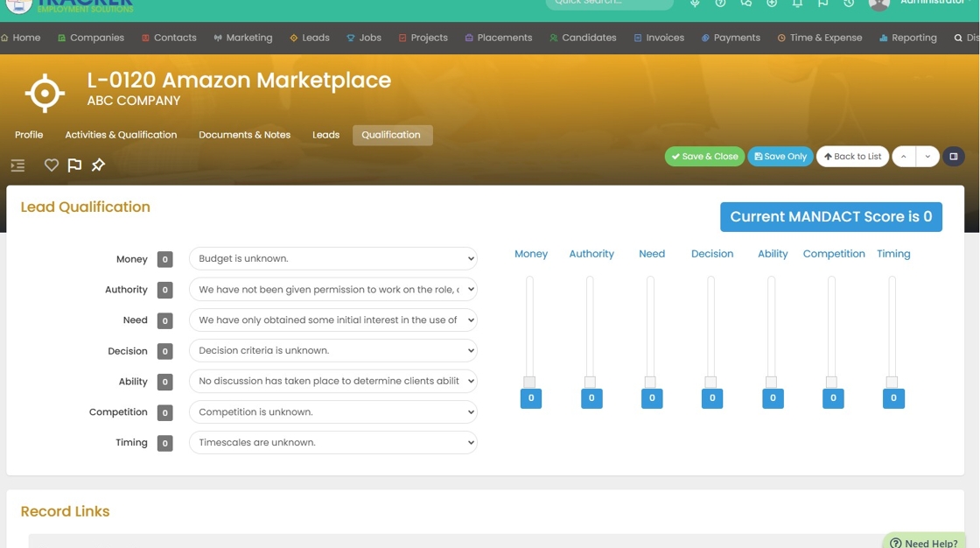The image size is (980, 548).
Task: Click the Projects checkbox icon
Action: click(x=402, y=38)
